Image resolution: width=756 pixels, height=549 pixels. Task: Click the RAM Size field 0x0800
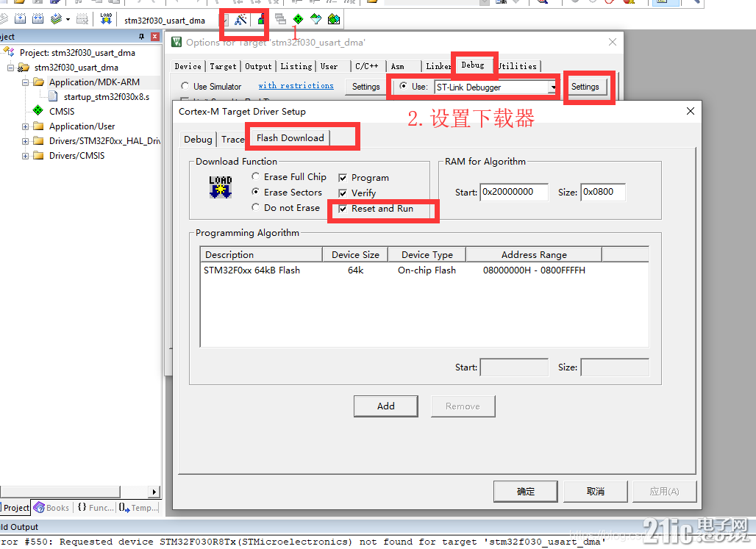[603, 192]
